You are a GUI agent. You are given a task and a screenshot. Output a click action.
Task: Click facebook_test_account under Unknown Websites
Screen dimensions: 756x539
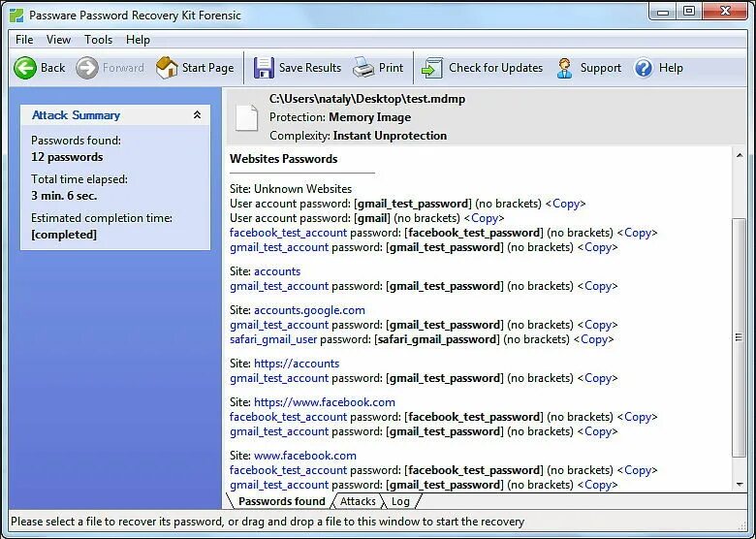[x=288, y=233]
